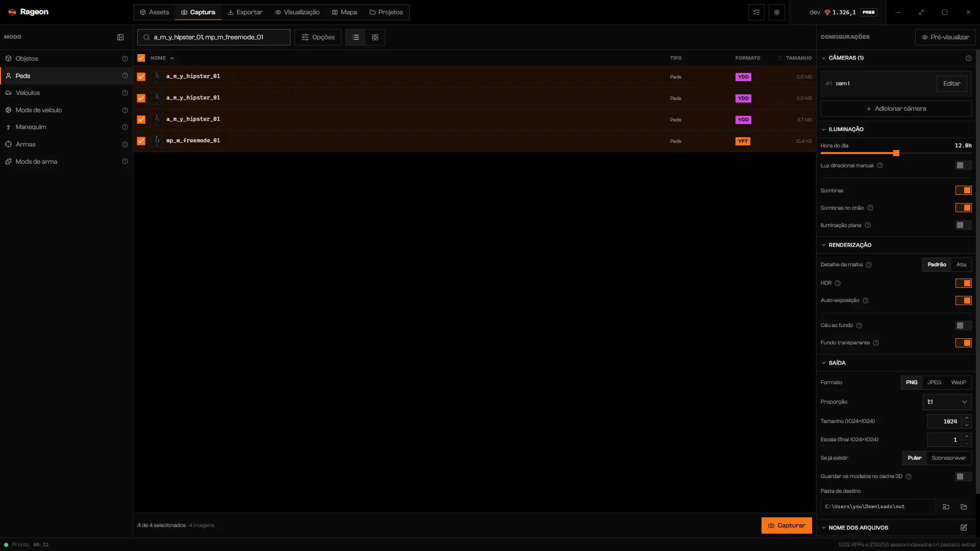The image size is (980, 551).
Task: Uncheck mp_m_freemode_01 row checkbox
Action: (x=141, y=141)
